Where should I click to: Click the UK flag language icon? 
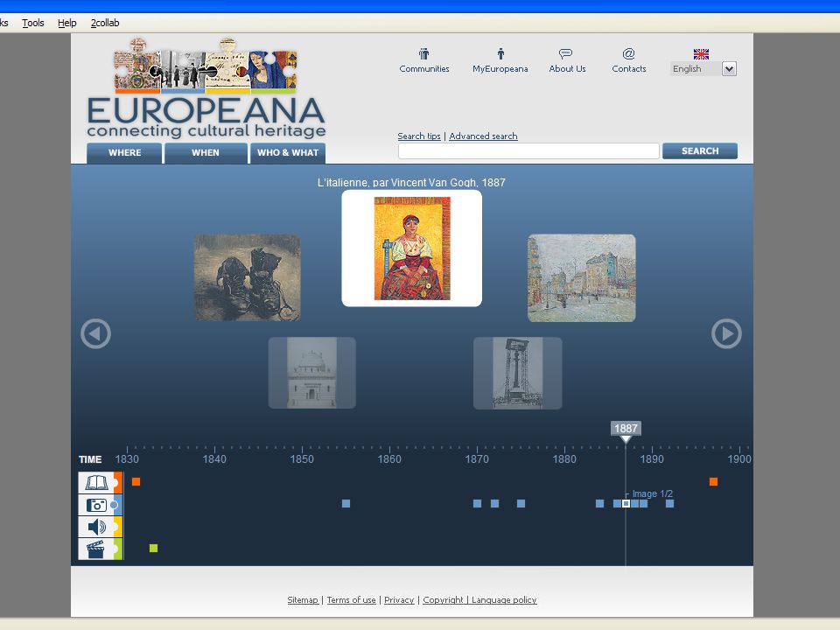[701, 53]
